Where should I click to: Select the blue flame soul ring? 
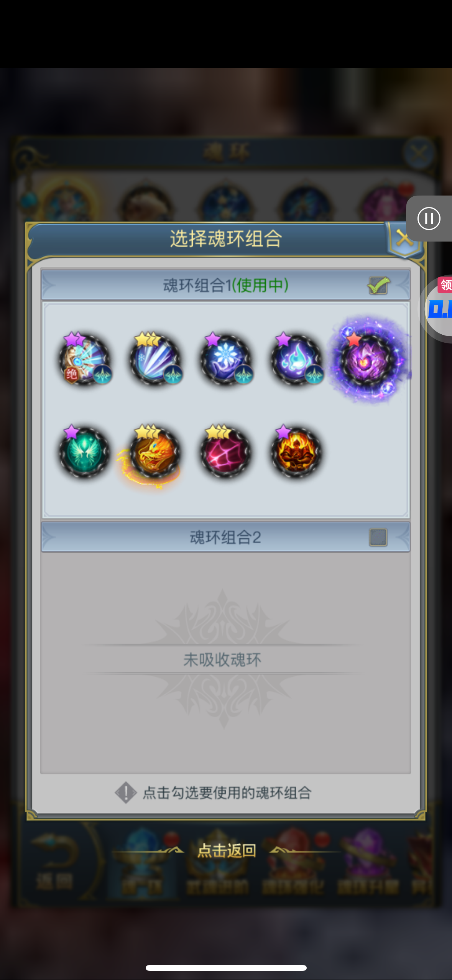(297, 359)
